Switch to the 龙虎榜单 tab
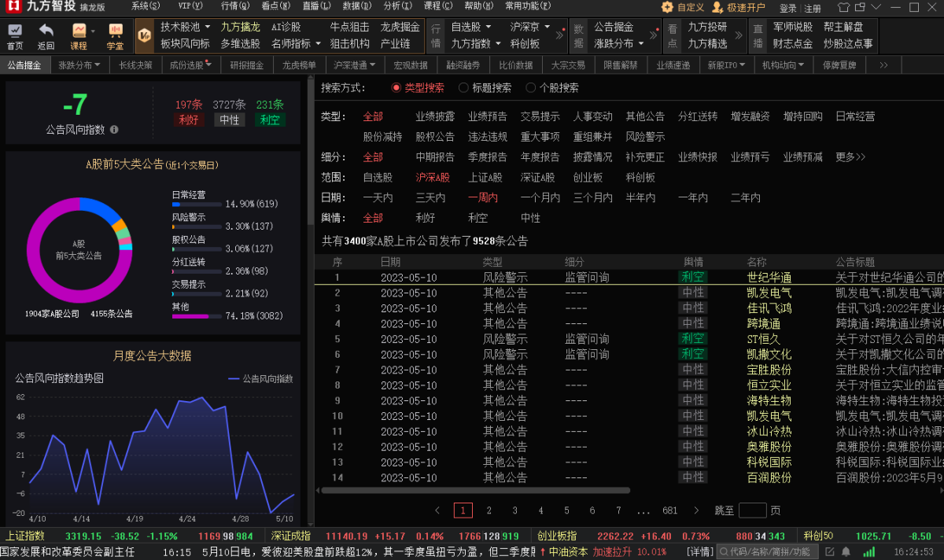944x560 pixels. tap(299, 65)
